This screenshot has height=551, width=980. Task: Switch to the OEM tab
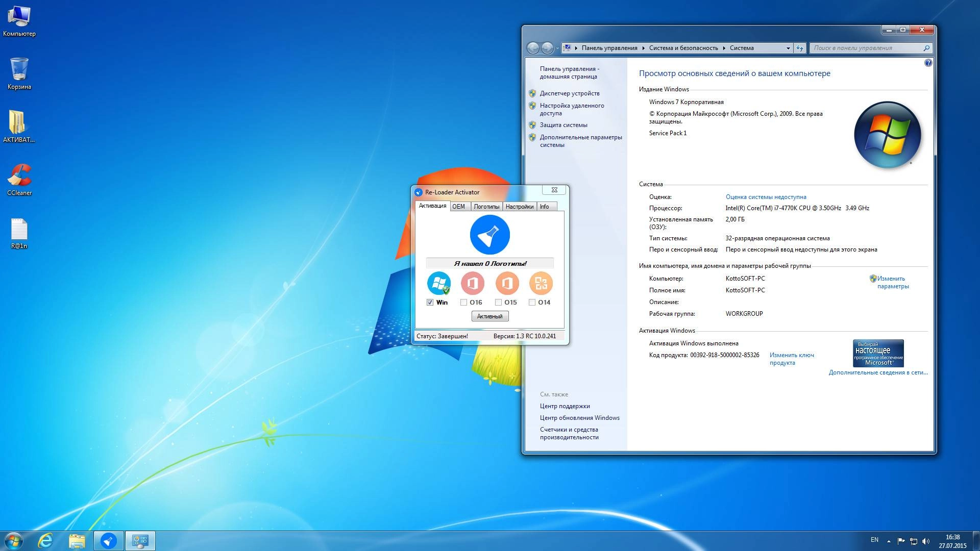pos(459,207)
